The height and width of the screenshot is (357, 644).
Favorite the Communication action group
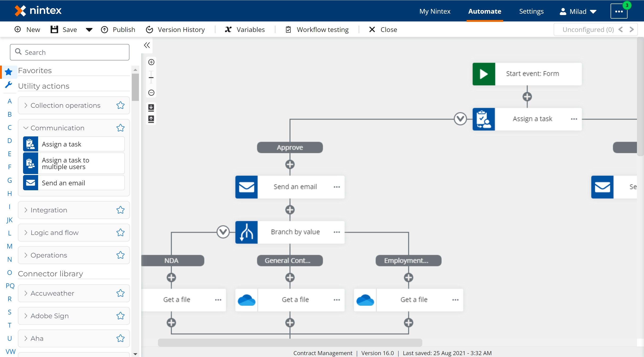point(121,128)
